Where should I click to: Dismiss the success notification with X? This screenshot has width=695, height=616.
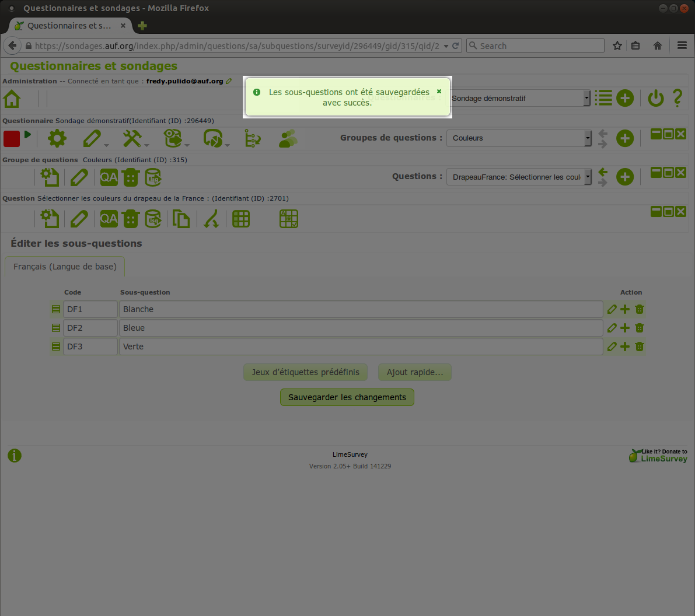[x=439, y=92]
